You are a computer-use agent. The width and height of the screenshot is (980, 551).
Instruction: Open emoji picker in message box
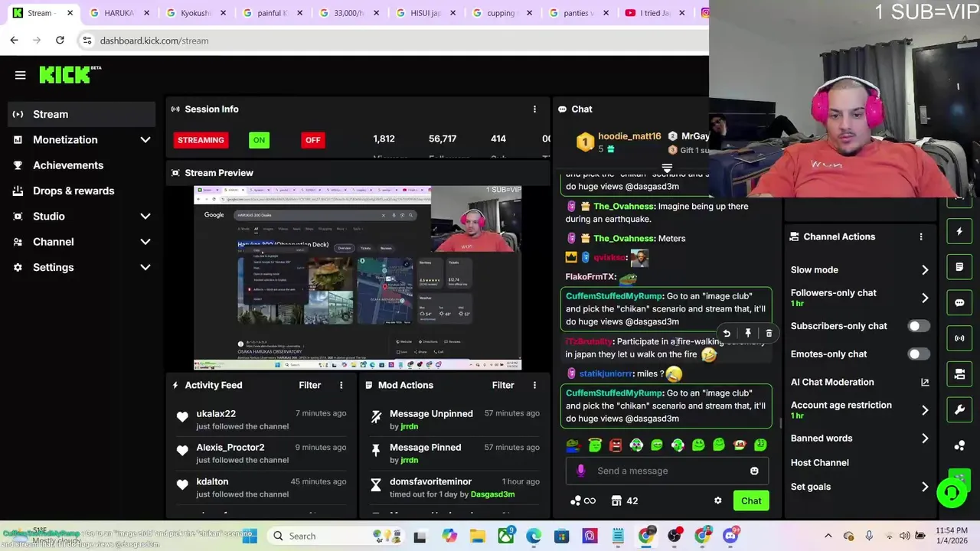[x=754, y=471]
